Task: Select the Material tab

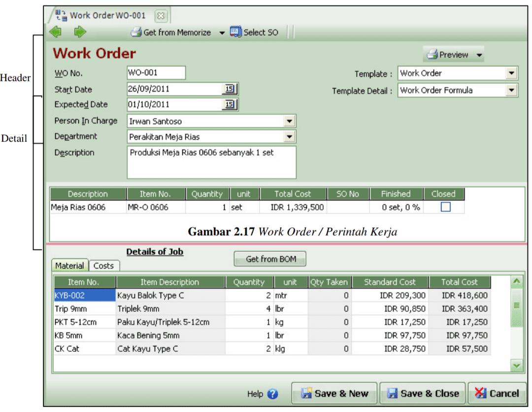Action: [69, 266]
